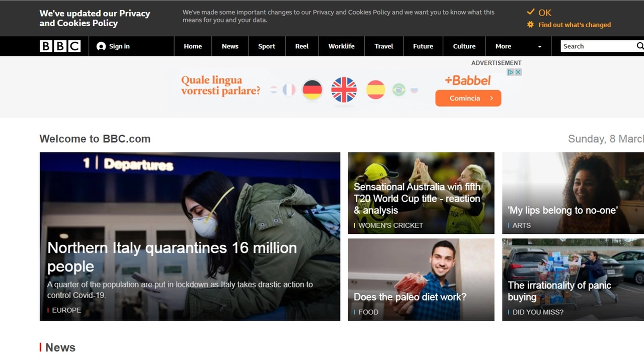Click the lead story summary about Covid-19 lockdown
Viewport: 644px width, 362px height.
[x=180, y=290]
